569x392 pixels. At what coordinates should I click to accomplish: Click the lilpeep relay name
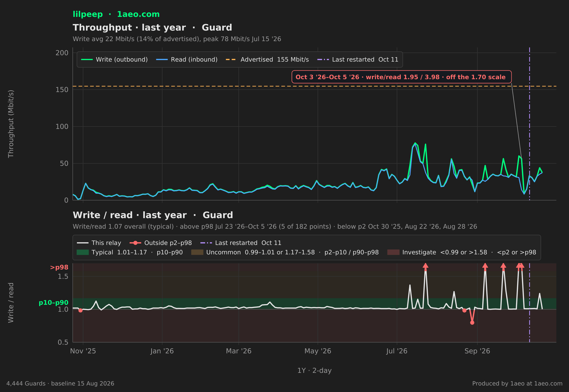click(x=88, y=14)
